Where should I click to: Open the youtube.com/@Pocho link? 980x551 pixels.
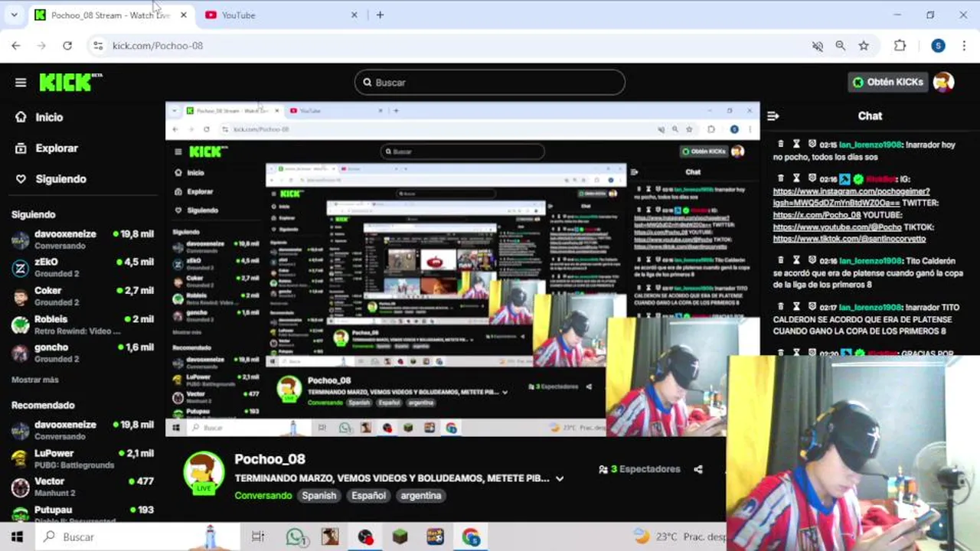pos(838,227)
